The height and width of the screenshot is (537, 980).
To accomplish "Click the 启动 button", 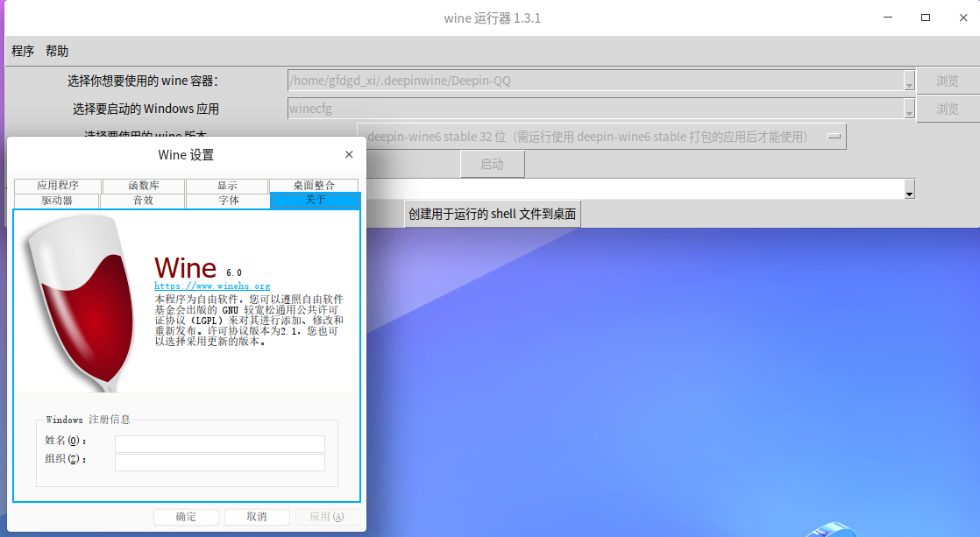I will [493, 164].
